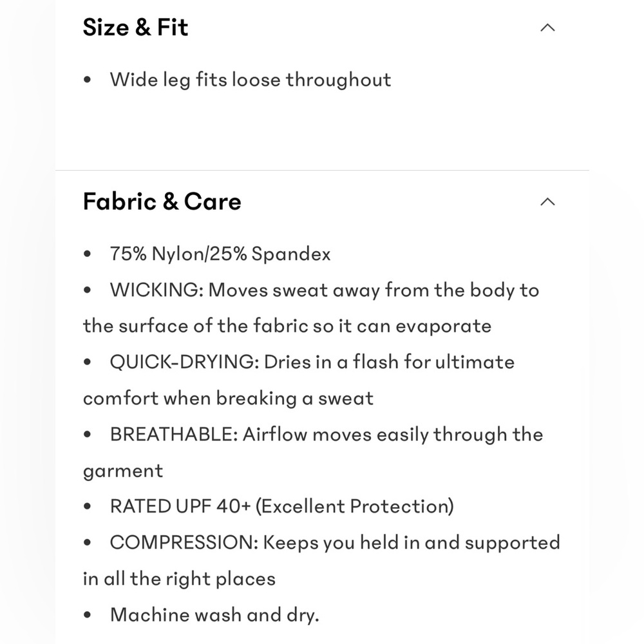The height and width of the screenshot is (644, 644).
Task: Collapse the Size & Fit section chevron
Action: [547, 28]
